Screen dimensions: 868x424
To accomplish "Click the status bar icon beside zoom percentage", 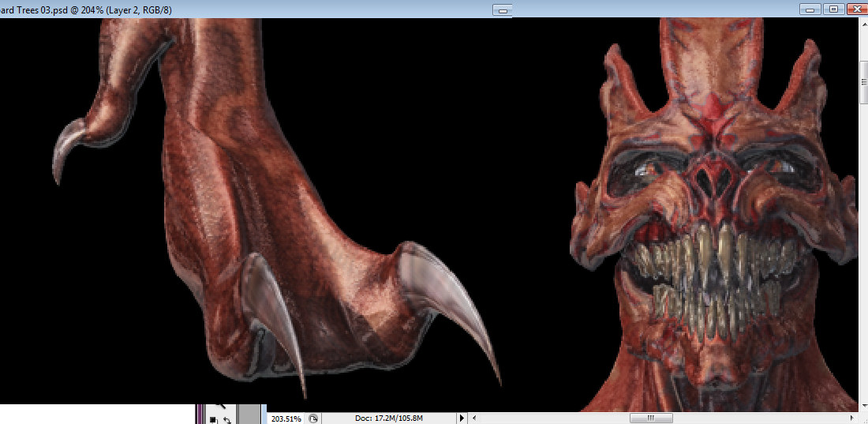I will point(313,418).
